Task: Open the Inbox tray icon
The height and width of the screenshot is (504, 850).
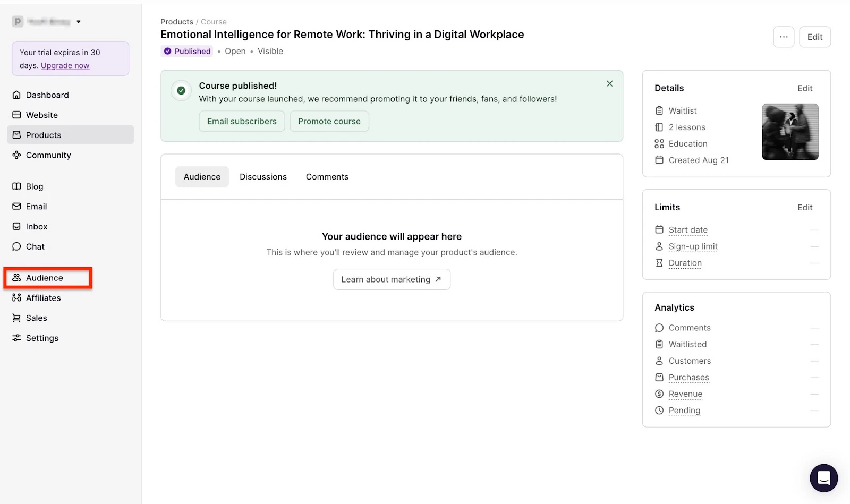Action: [16, 227]
